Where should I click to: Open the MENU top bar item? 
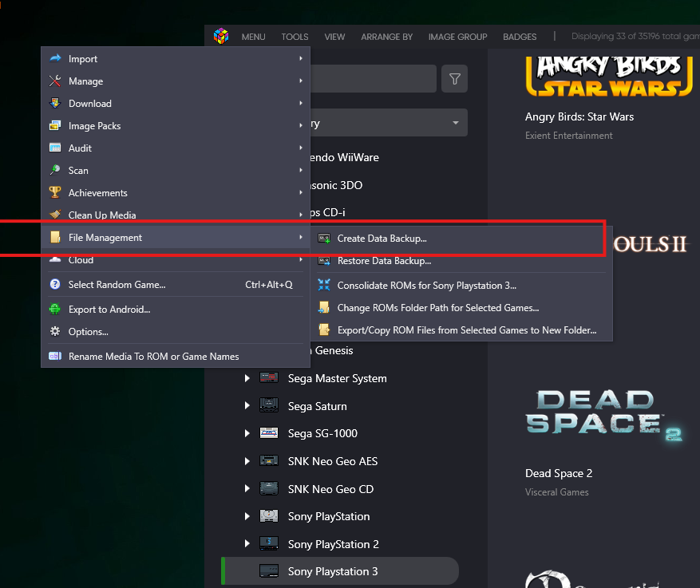tap(253, 37)
